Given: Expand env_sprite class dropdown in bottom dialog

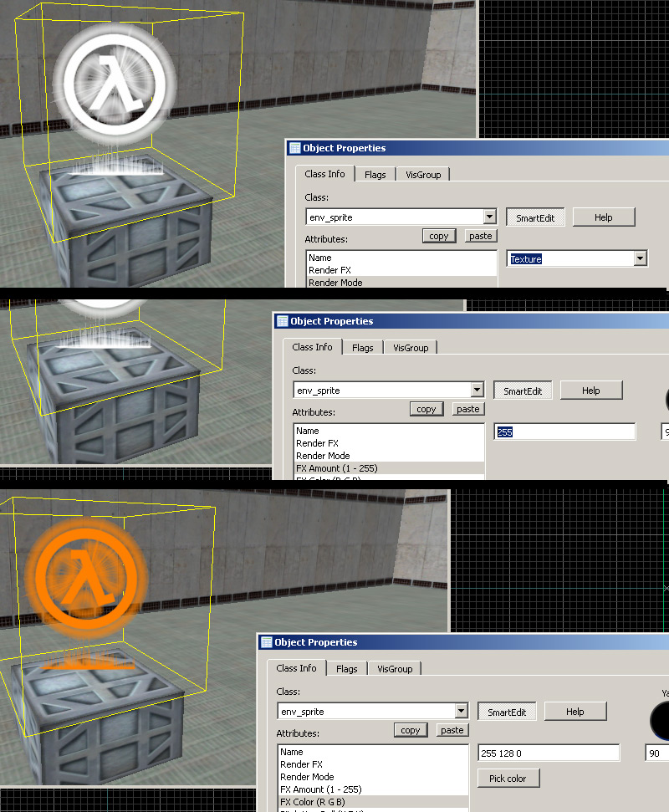Looking at the screenshot, I should point(462,711).
